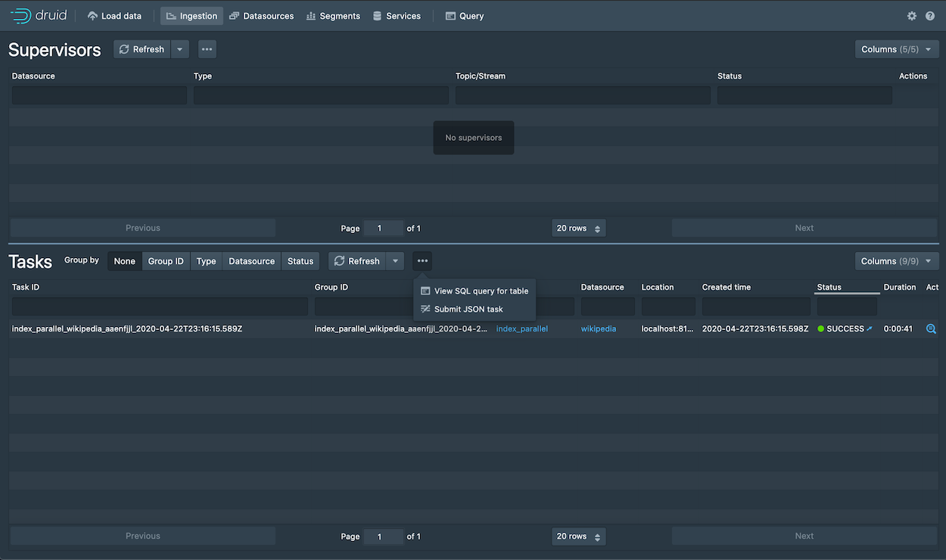This screenshot has height=560, width=946.
Task: Select None grouping for Tasks
Action: 124,260
